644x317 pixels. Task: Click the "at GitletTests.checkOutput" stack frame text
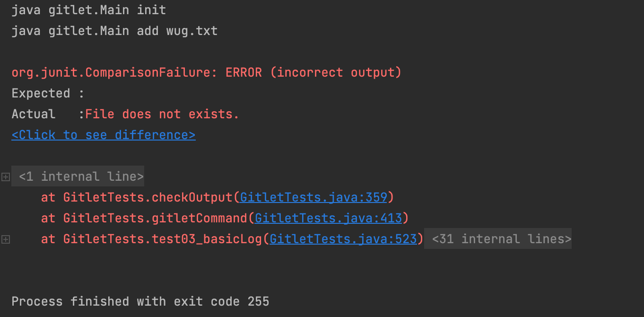pyautogui.click(x=137, y=198)
